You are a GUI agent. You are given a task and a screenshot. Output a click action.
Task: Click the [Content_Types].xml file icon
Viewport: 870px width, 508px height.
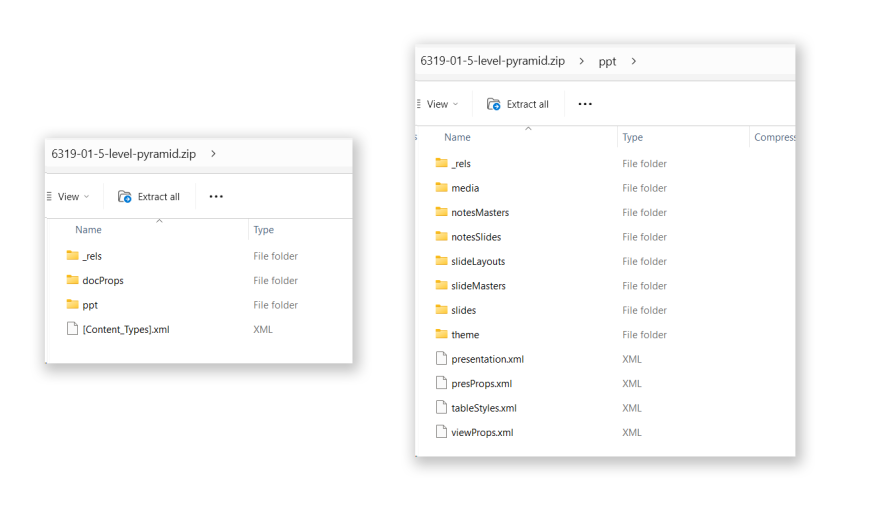pos(72,328)
